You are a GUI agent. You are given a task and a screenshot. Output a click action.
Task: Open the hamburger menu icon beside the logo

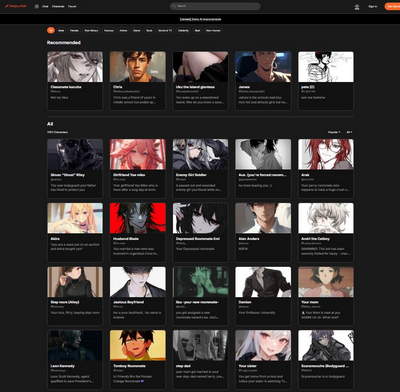37,6
